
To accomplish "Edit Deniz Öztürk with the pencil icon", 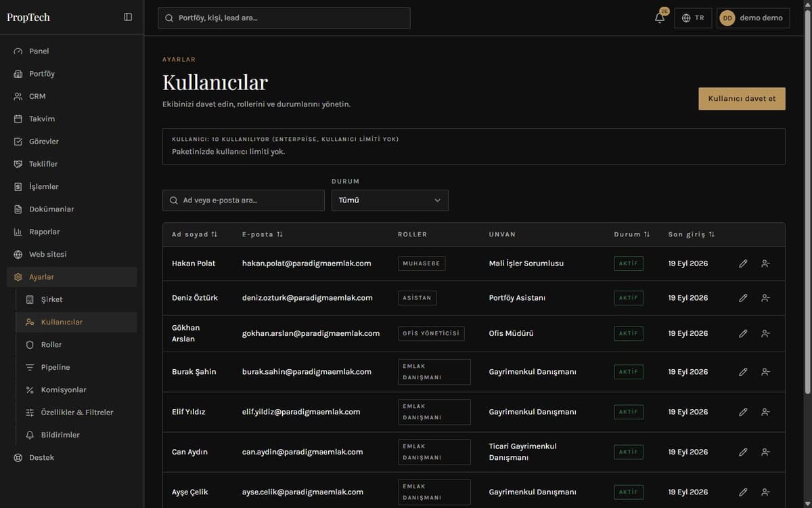I will (x=743, y=298).
